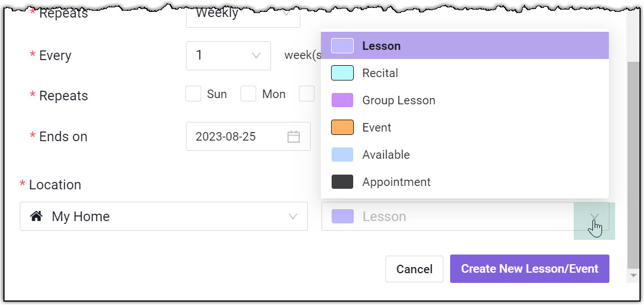Select Event from the category list
This screenshot has height=305, width=644.
376,128
